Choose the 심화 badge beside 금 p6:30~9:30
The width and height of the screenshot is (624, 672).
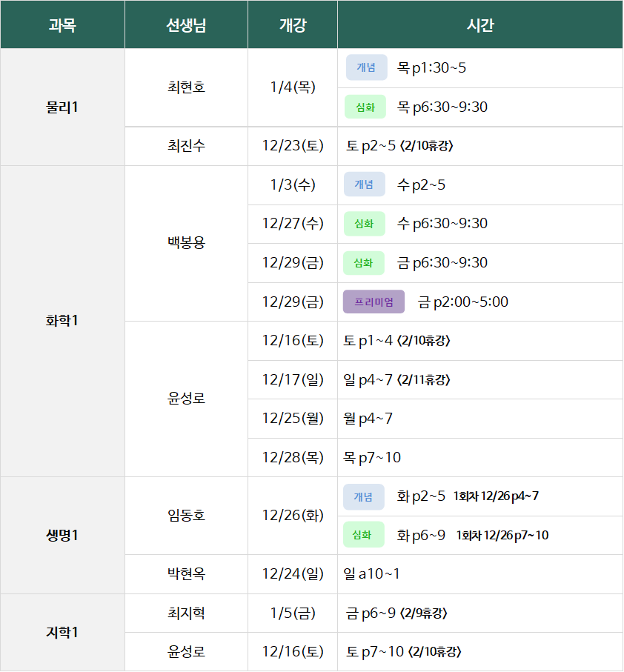(364, 262)
